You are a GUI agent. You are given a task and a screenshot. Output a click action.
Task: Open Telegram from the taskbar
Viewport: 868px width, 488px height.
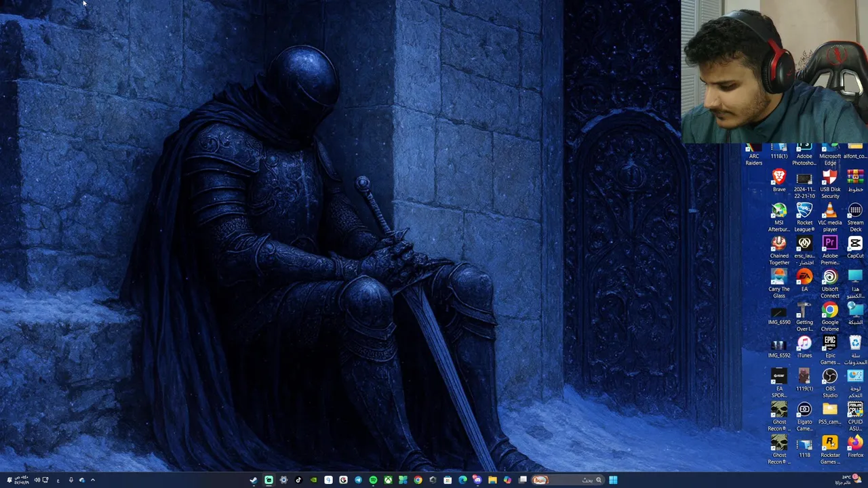(x=358, y=480)
